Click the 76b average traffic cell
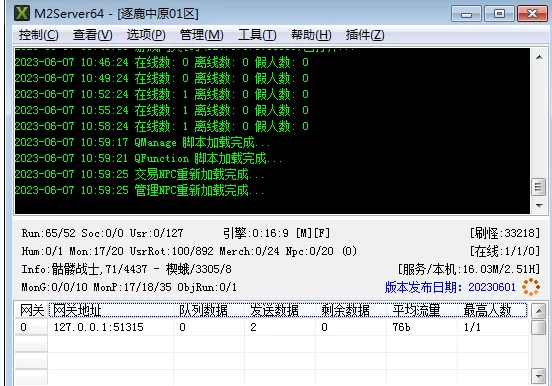Viewport: 552px width, 386px height. pyautogui.click(x=422, y=327)
